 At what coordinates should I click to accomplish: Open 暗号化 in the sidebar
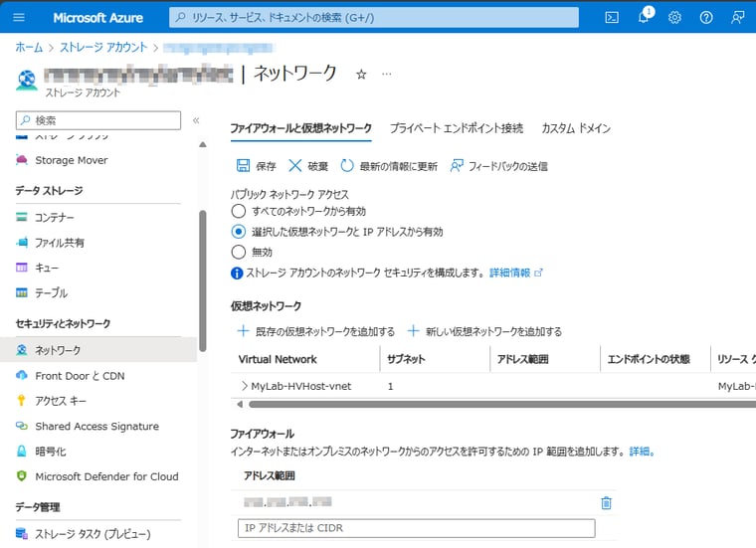(50, 452)
